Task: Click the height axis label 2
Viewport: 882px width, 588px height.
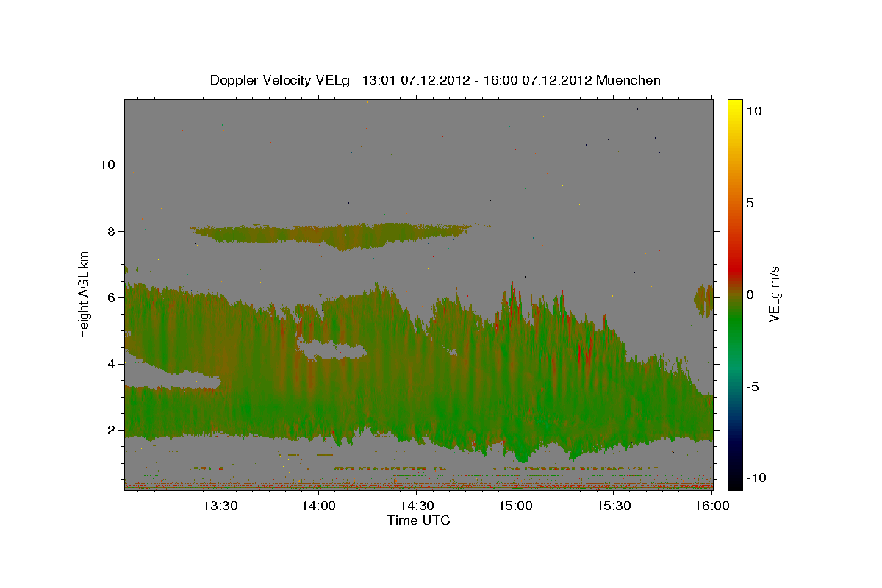Action: tap(112, 430)
